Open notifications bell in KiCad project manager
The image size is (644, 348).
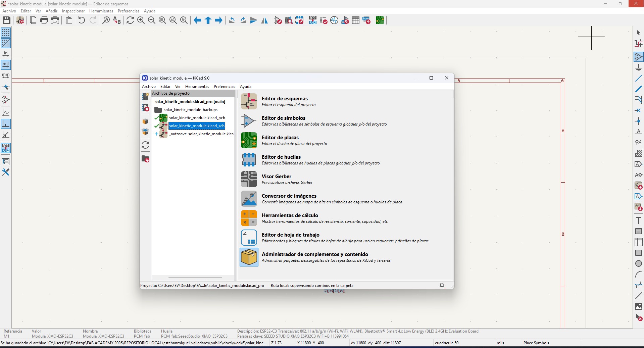click(442, 285)
